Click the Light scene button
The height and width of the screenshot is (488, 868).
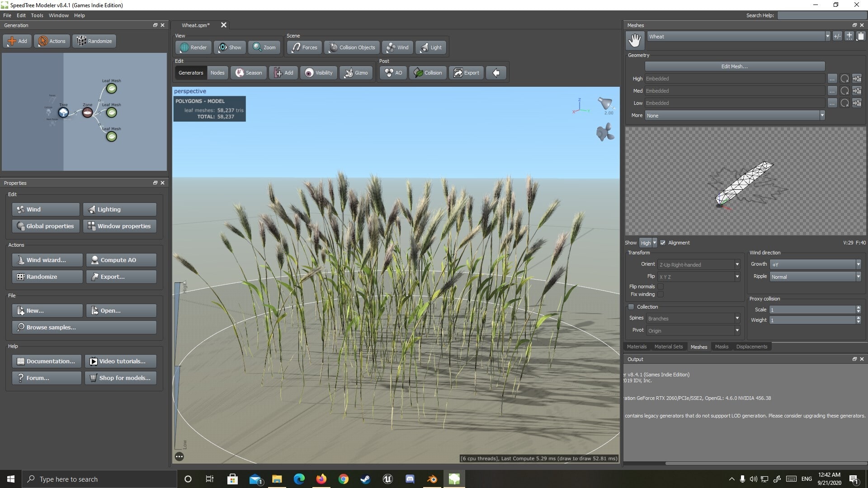pos(431,47)
